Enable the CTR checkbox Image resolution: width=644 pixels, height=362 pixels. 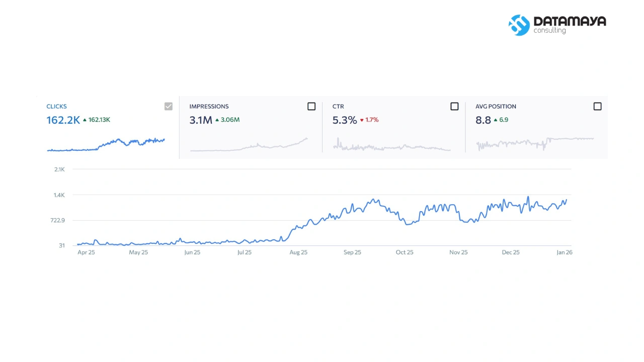coord(454,106)
